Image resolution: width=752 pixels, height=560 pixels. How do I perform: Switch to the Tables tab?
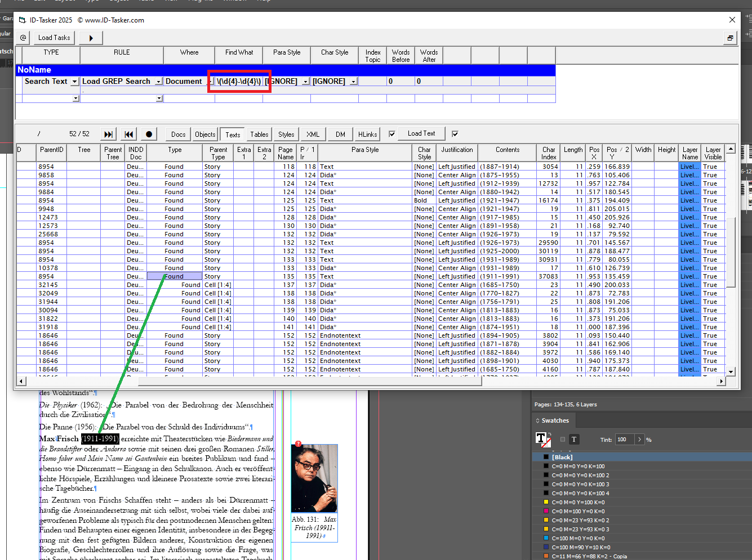point(259,134)
